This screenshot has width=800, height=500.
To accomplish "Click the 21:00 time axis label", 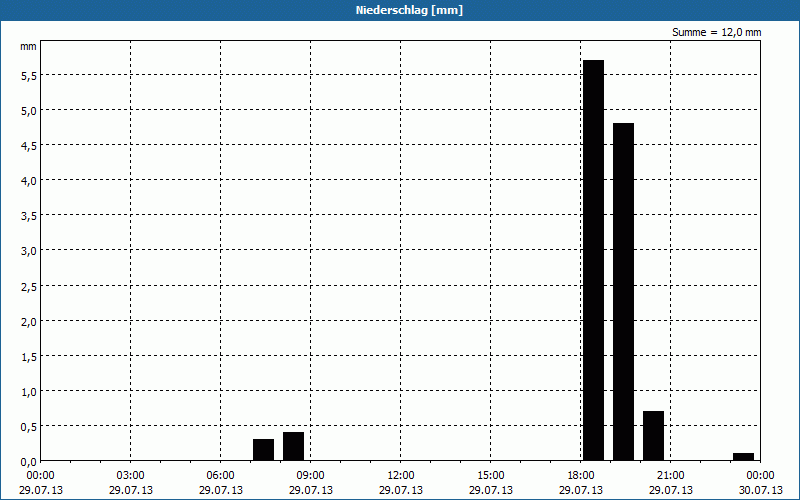I will 670,475.
